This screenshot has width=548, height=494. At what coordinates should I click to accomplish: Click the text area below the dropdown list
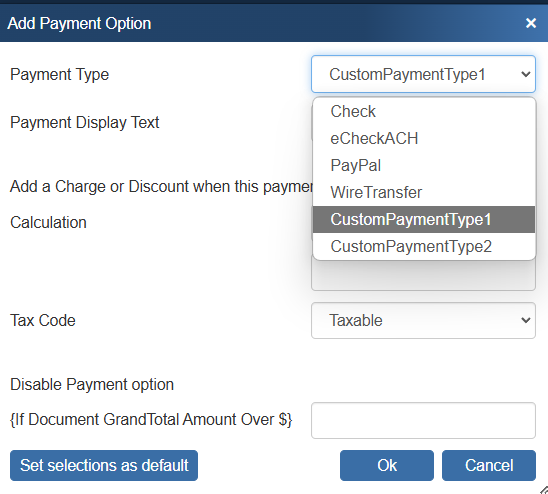(x=423, y=275)
